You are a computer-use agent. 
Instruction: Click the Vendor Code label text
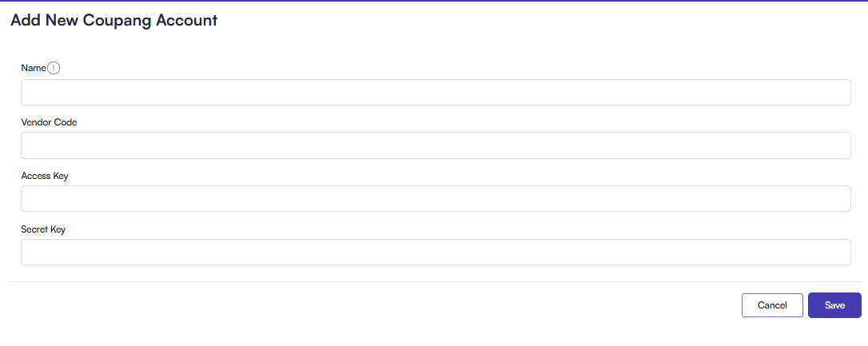(49, 122)
